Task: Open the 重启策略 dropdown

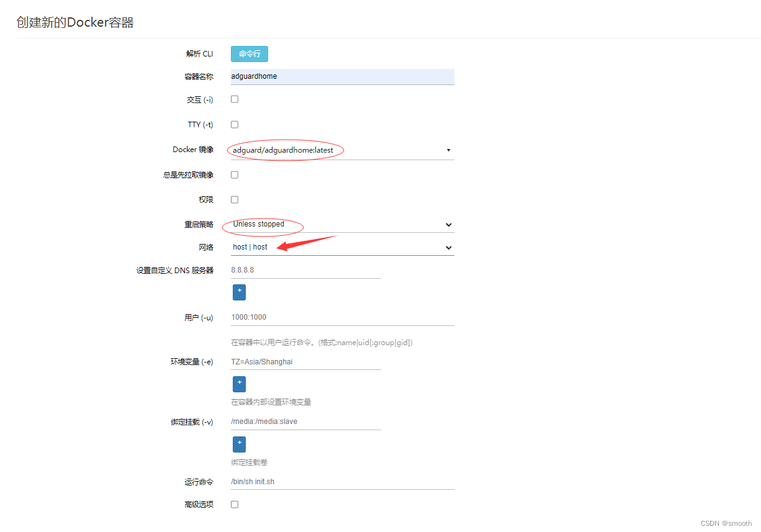Action: (x=342, y=224)
